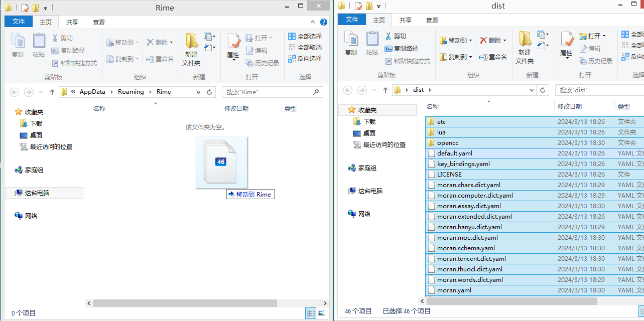
Task: Expand address history dropdown in dist window
Action: click(532, 90)
